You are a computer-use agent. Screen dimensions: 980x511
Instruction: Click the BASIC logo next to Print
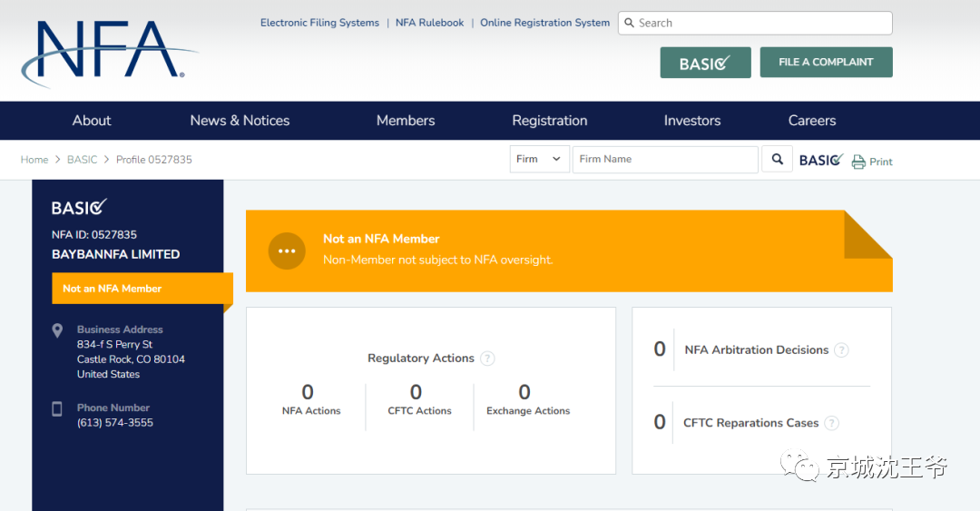821,160
